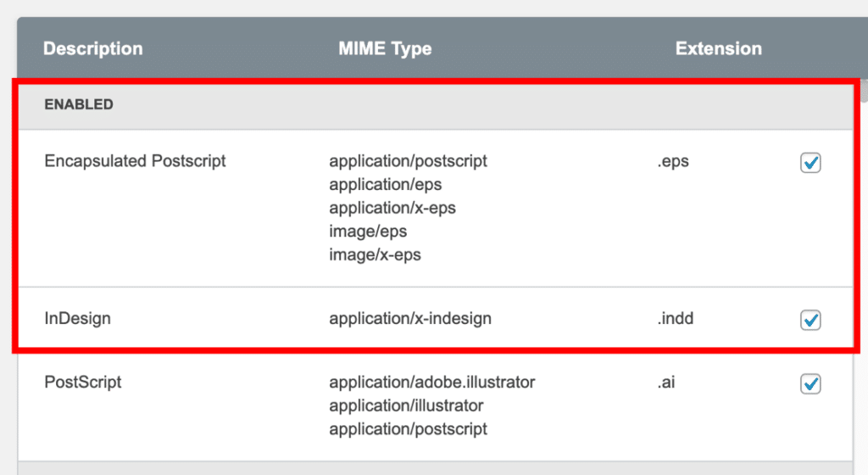This screenshot has width=868, height=475.
Task: Disable the InDesign .indd checkbox
Action: tap(810, 320)
